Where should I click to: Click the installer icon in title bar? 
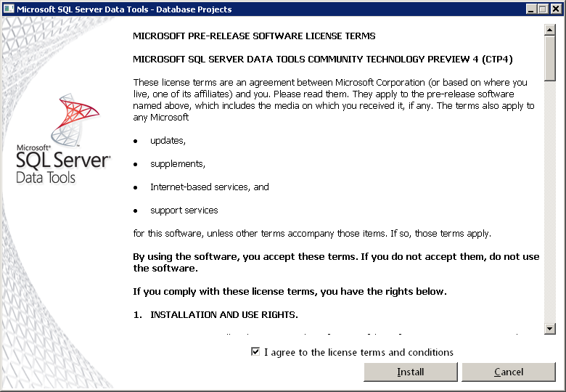9,9
